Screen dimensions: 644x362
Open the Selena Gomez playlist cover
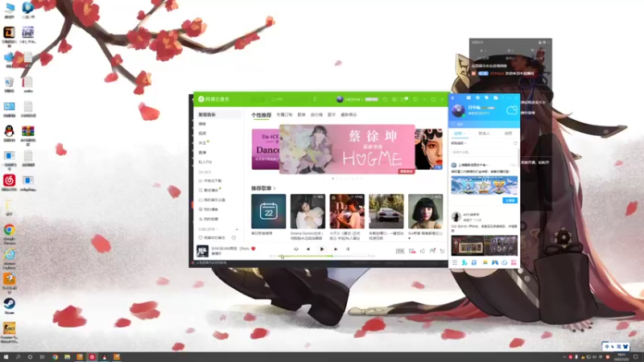tap(308, 212)
